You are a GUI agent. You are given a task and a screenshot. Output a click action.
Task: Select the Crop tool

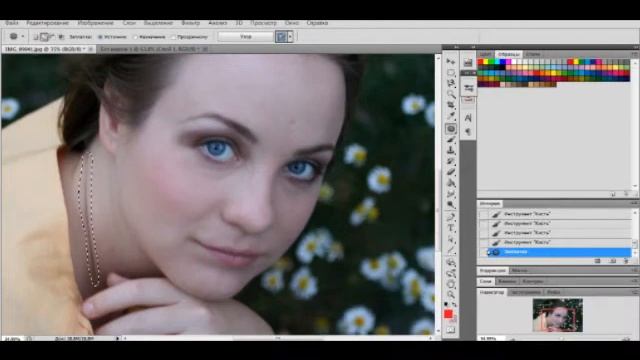coord(451,106)
